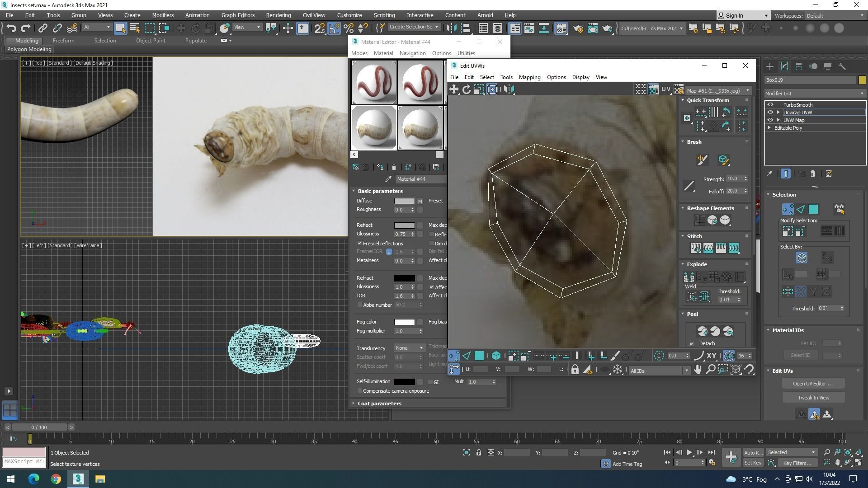Toggle the Angle Snap tool

click(x=334, y=28)
